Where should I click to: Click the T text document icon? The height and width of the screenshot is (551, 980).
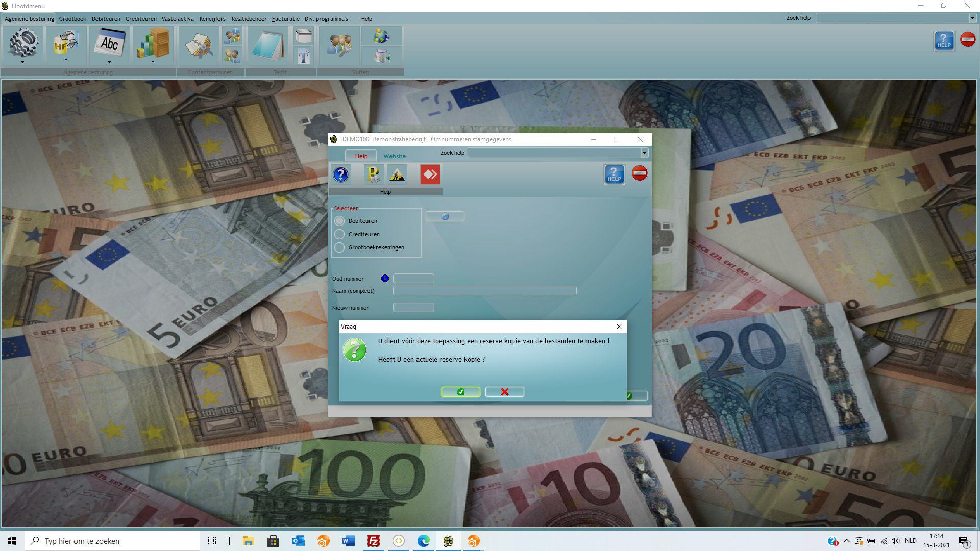tap(304, 55)
